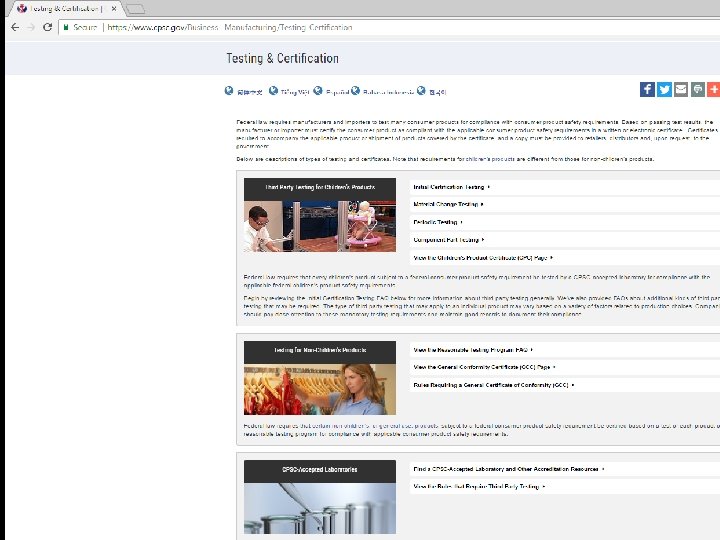The width and height of the screenshot is (720, 540).
Task: Switch page language to Chinese
Action: click(x=249, y=92)
